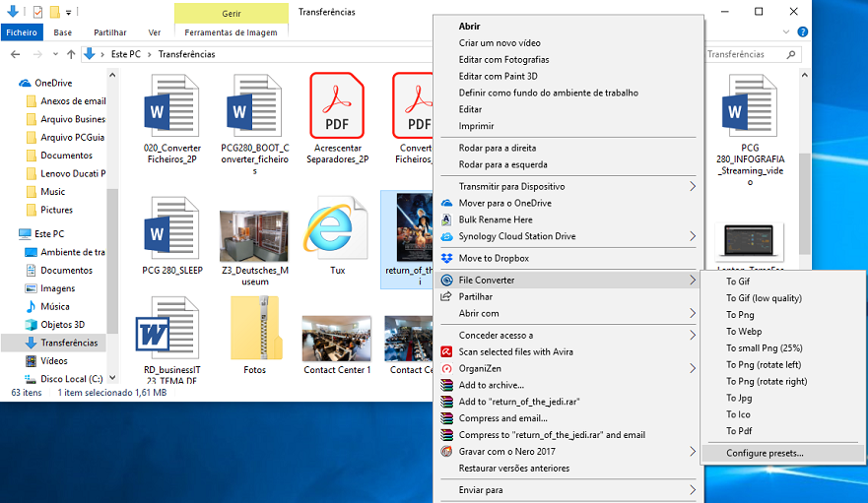Choose To Pdf in File Converter submenu
Viewport: 868px width, 503px height.
pos(739,431)
